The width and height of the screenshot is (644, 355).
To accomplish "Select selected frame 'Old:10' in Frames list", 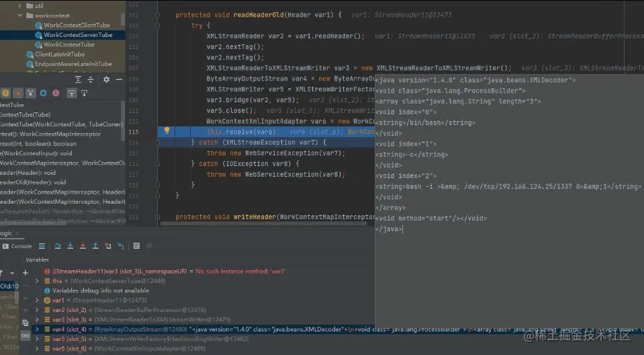I will pos(9,286).
